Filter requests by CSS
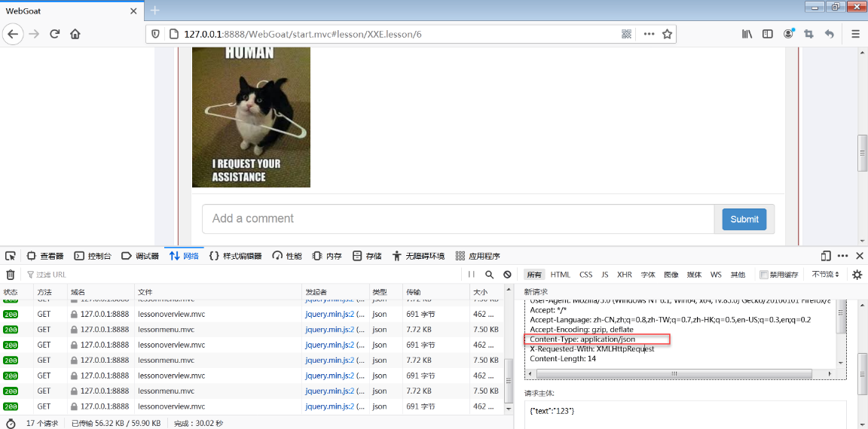Image resolution: width=868 pixels, height=429 pixels. coord(585,274)
